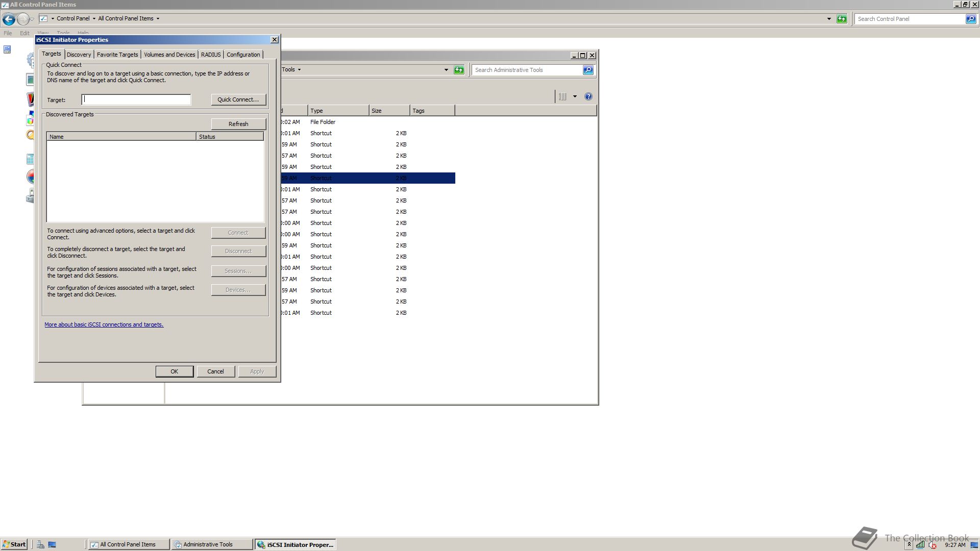Expand the Control Panel breadcrumb dropdown arrow
Viewport: 980px width, 551px height.
tap(94, 19)
